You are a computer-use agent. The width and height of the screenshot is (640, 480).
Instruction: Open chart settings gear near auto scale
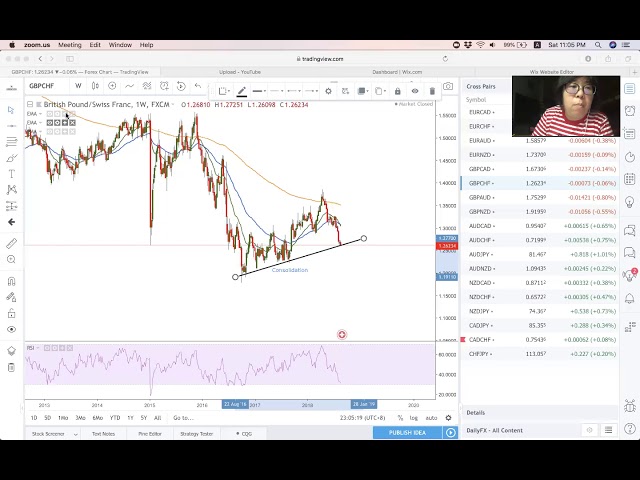pos(448,418)
